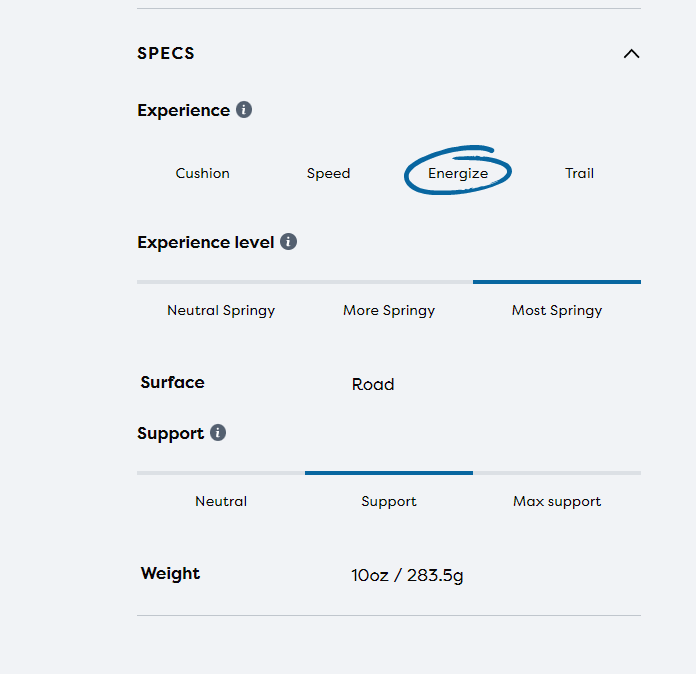Click the Experience info icon
696x674 pixels.
244,110
